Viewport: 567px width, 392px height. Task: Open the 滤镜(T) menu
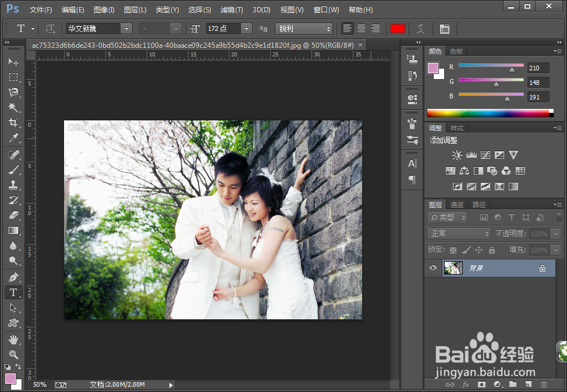click(232, 10)
